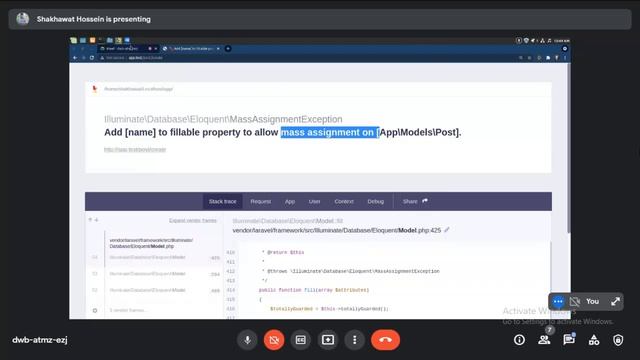This screenshot has height=360, width=640.
Task: Click the Share button in error page
Action: click(x=415, y=201)
